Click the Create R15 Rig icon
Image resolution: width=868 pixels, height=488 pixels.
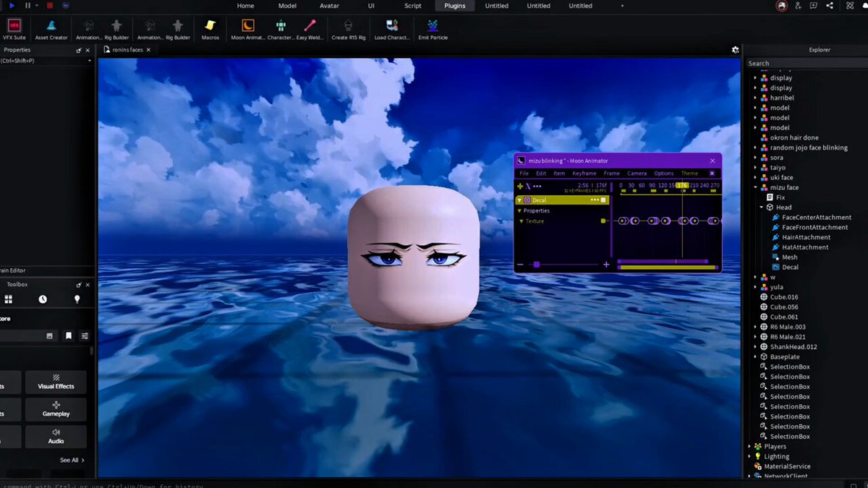(x=349, y=29)
